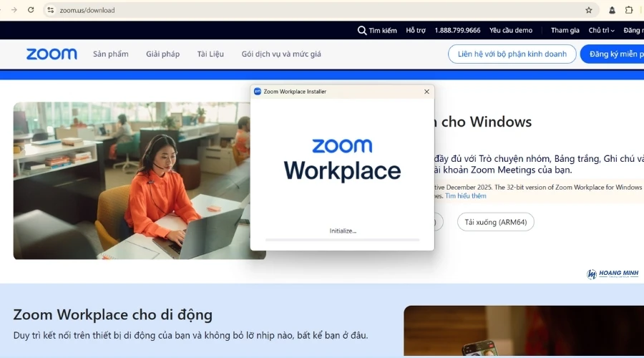Open the Sản phẩm menu
The image size is (644, 358).
111,54
